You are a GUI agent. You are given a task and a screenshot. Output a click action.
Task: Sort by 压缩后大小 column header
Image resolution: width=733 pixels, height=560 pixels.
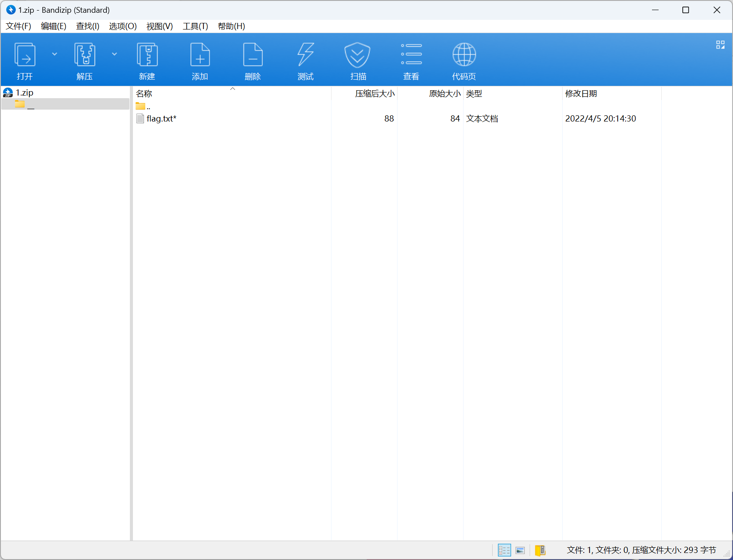tap(375, 94)
